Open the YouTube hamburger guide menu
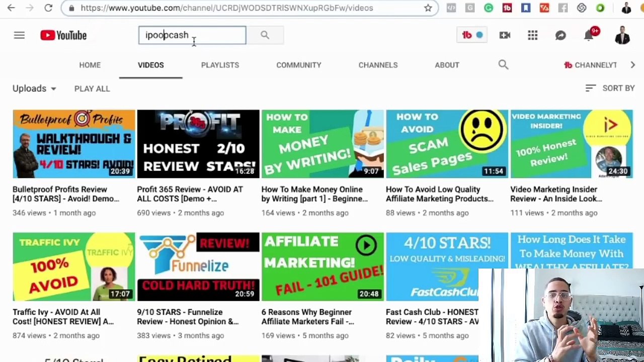This screenshot has height=362, width=644. 19,35
